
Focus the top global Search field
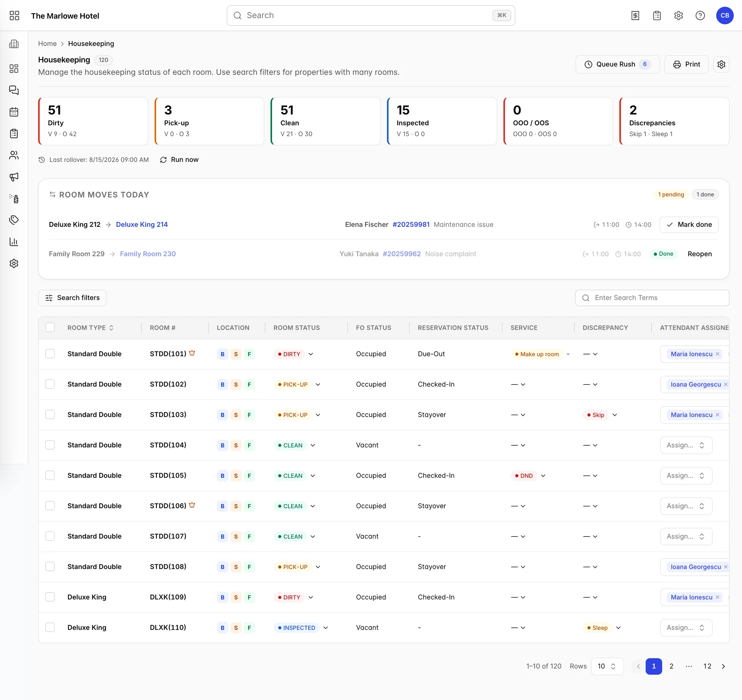[371, 15]
